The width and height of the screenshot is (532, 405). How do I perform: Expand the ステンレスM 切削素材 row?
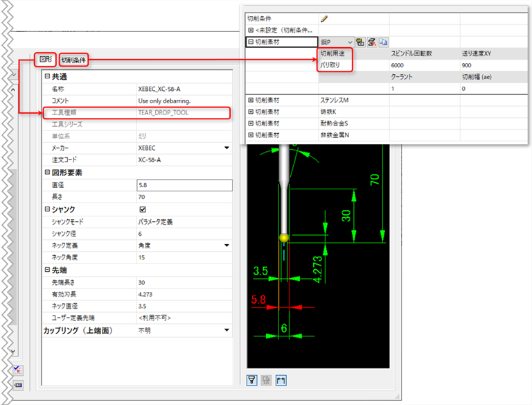pyautogui.click(x=250, y=101)
